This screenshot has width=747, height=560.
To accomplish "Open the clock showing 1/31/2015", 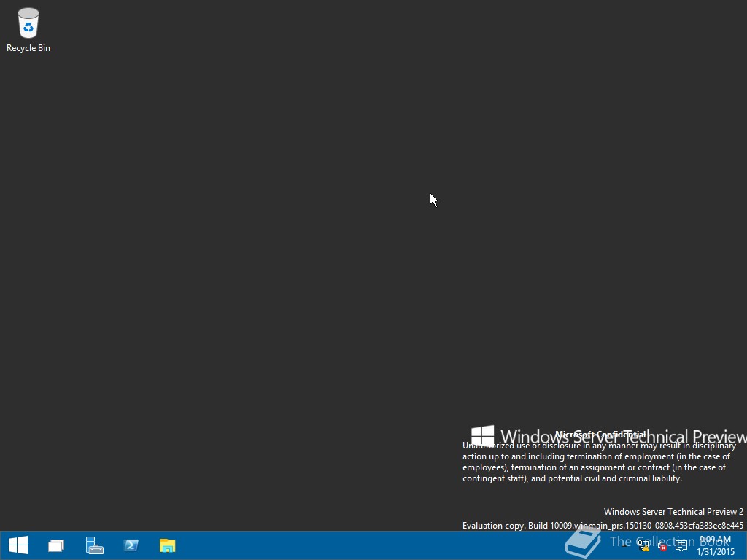I will (x=715, y=545).
